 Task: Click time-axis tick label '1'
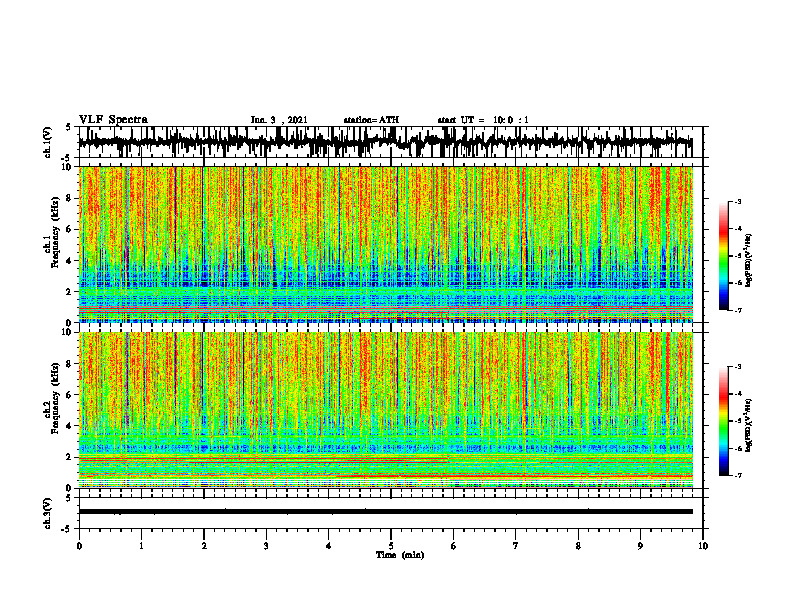(x=141, y=546)
